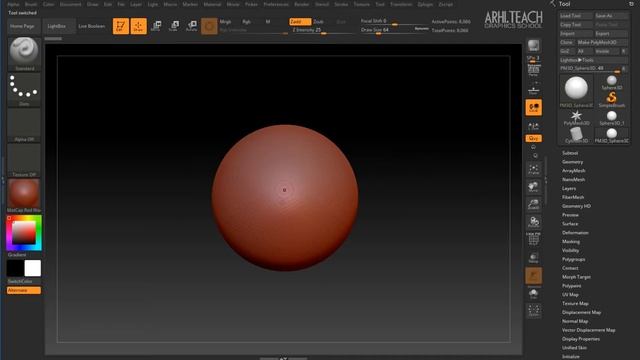The width and height of the screenshot is (640, 360).
Task: Open the Preferences menu
Action: pos(276,4)
